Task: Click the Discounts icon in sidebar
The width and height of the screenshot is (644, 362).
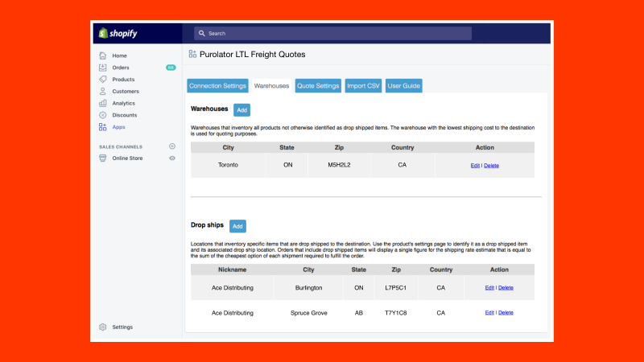Action: coord(103,115)
